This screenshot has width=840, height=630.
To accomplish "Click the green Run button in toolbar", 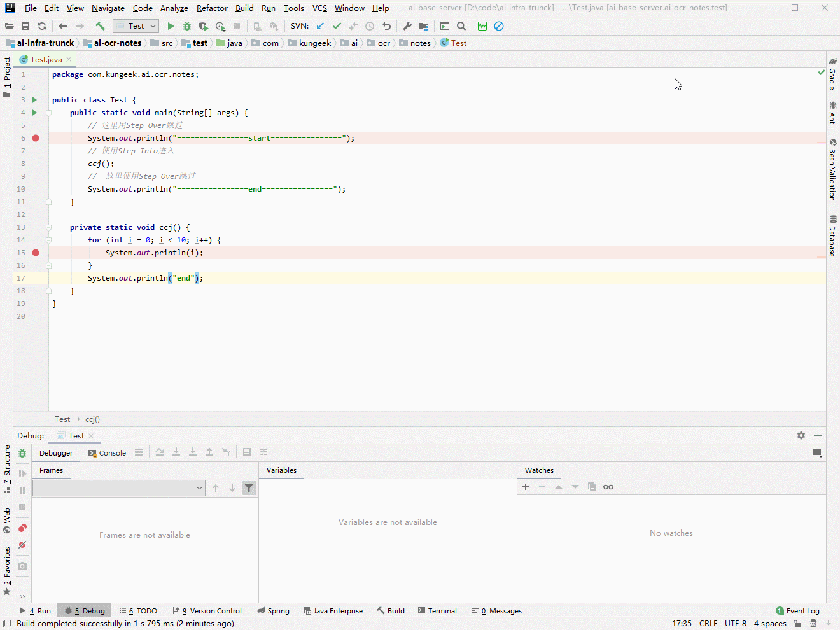I will [171, 26].
